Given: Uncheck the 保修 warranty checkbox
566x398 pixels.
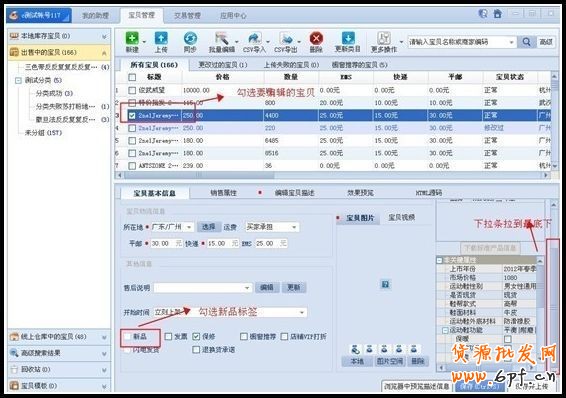Looking at the screenshot, I should [x=196, y=336].
